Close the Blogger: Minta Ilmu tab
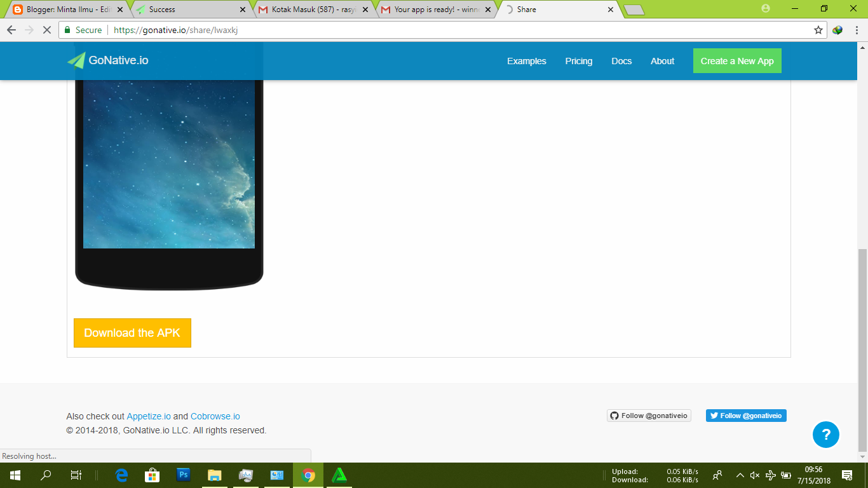Image resolution: width=868 pixels, height=488 pixels. point(120,10)
